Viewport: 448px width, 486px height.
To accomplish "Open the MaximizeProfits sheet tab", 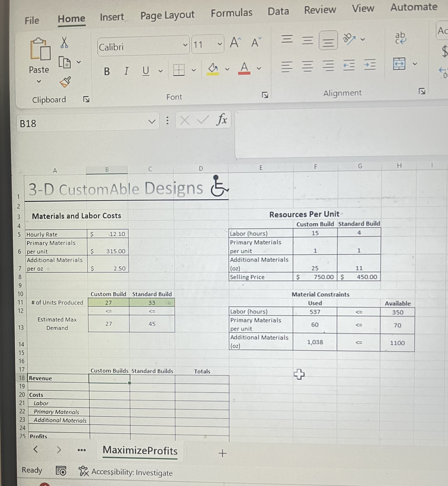I will coord(140,451).
